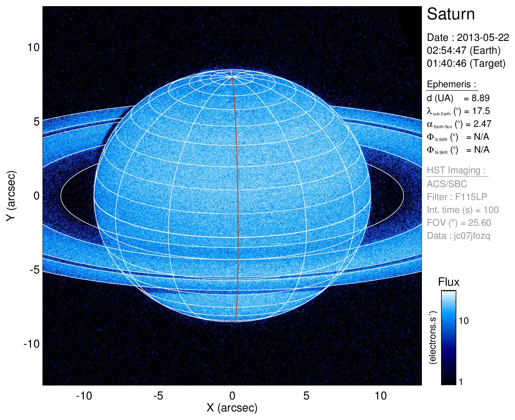The width and height of the screenshot is (515, 420).
Task: Click the FOV = 25.60 text
Action: point(459,223)
